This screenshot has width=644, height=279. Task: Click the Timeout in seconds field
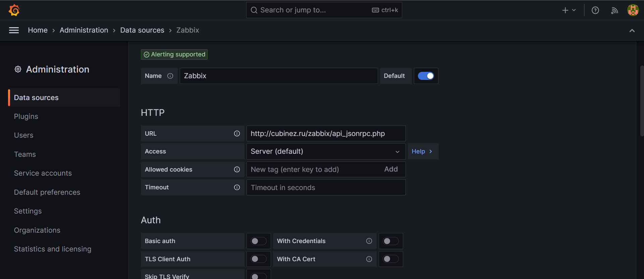[326, 187]
